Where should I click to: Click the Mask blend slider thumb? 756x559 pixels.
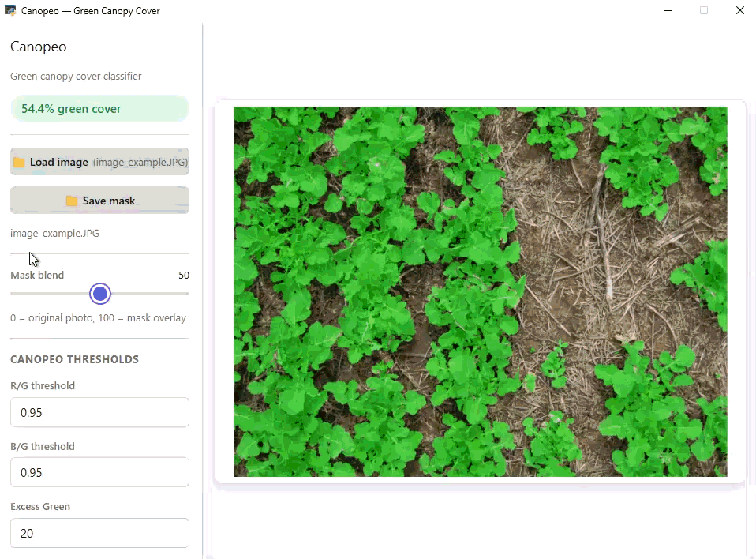100,294
